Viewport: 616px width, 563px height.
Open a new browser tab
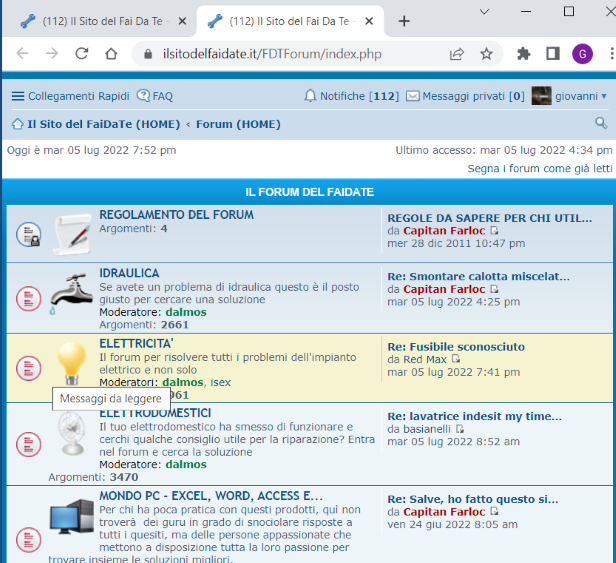404,21
